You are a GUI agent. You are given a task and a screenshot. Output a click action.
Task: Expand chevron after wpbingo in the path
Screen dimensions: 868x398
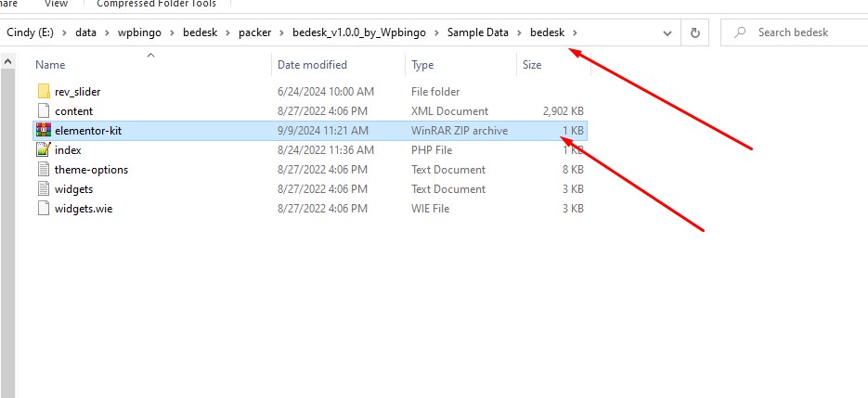[x=172, y=32]
